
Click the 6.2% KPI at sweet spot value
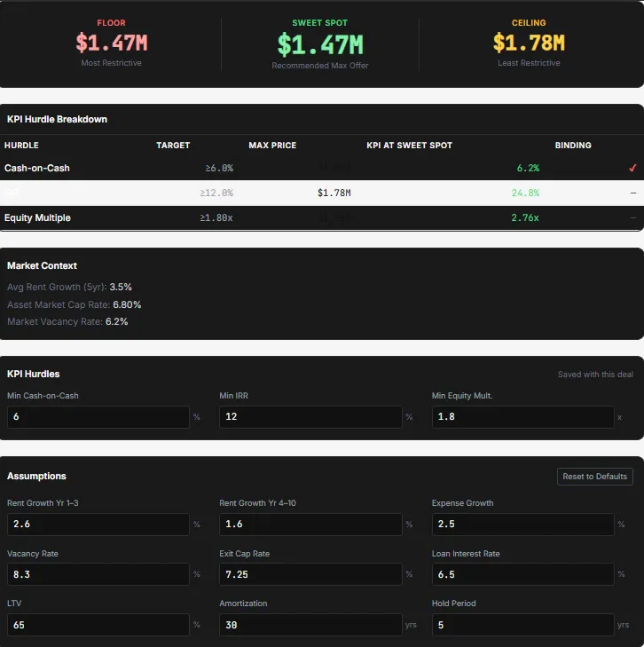click(x=528, y=168)
